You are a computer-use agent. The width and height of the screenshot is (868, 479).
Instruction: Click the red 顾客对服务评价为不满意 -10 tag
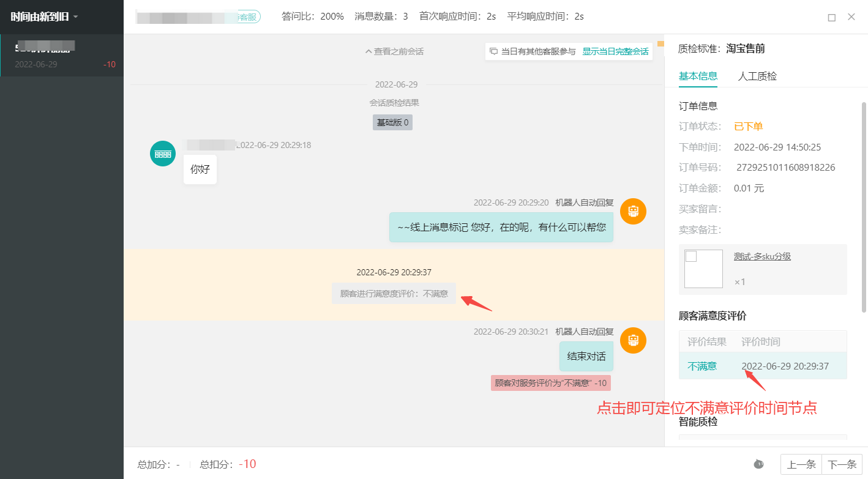[551, 383]
